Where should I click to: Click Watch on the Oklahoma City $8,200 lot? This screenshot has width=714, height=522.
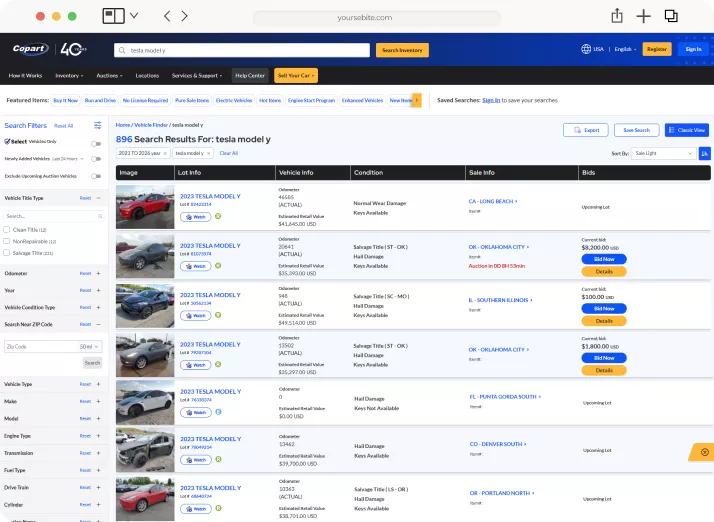pyautogui.click(x=196, y=266)
